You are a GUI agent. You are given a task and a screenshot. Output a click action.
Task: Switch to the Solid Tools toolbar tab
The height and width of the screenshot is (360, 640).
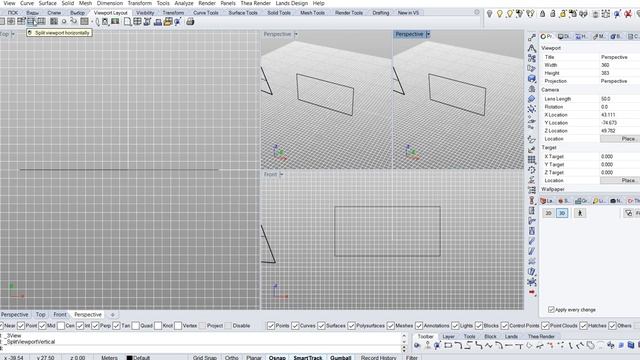pos(279,13)
